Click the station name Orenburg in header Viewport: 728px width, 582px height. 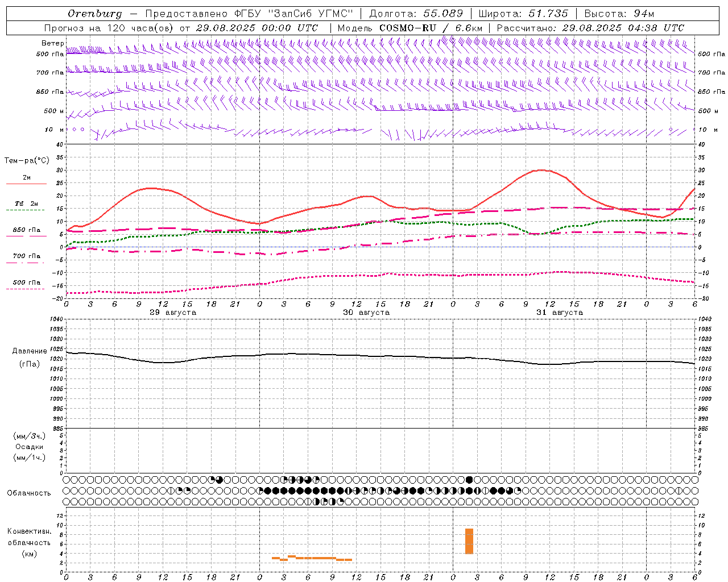[95, 14]
